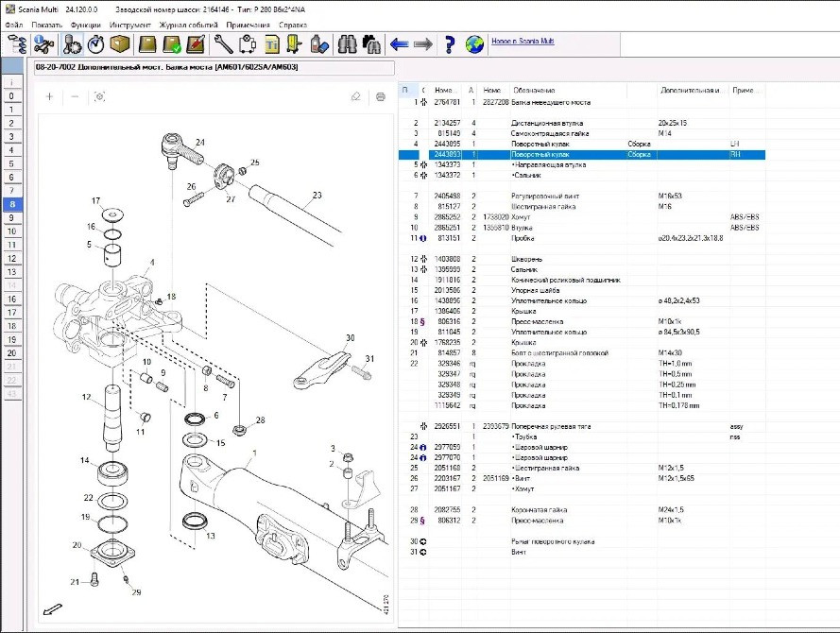Click the globe icon in toolbar

[474, 43]
